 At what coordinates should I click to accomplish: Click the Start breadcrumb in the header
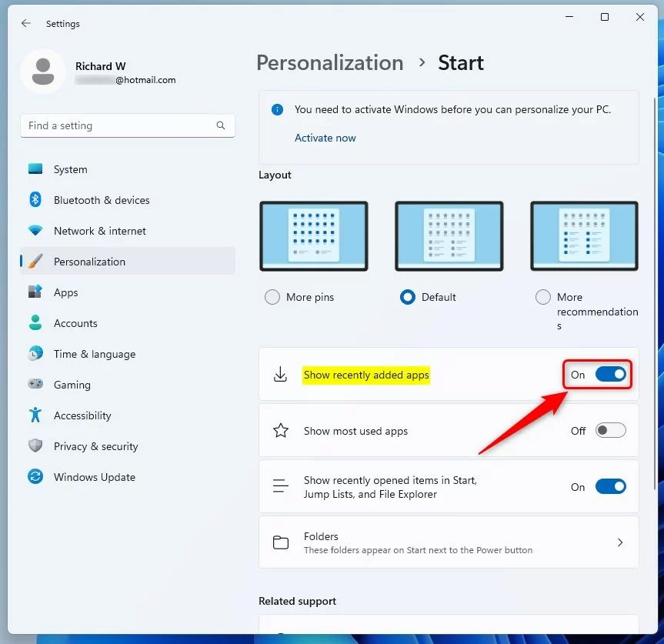(460, 63)
